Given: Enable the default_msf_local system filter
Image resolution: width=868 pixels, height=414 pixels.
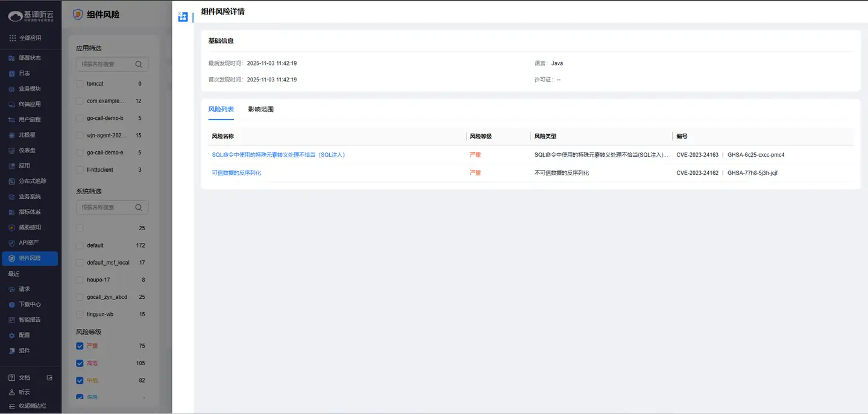Looking at the screenshot, I should pos(79,262).
